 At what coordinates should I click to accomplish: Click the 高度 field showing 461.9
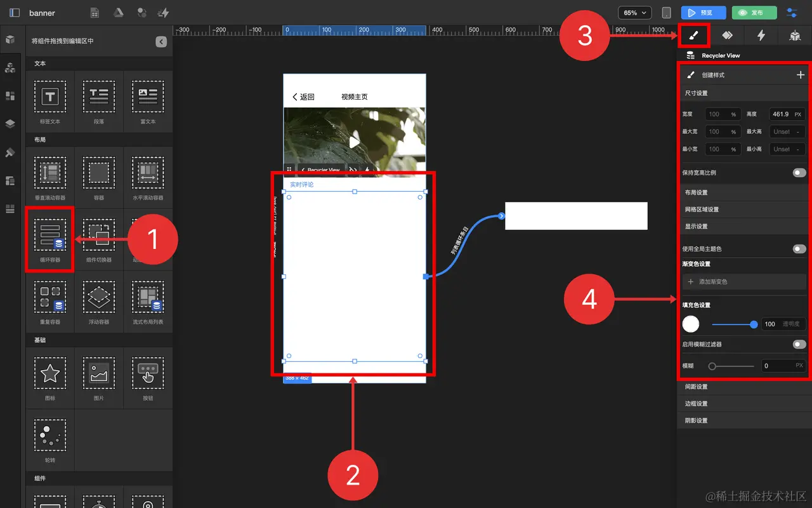[787, 114]
